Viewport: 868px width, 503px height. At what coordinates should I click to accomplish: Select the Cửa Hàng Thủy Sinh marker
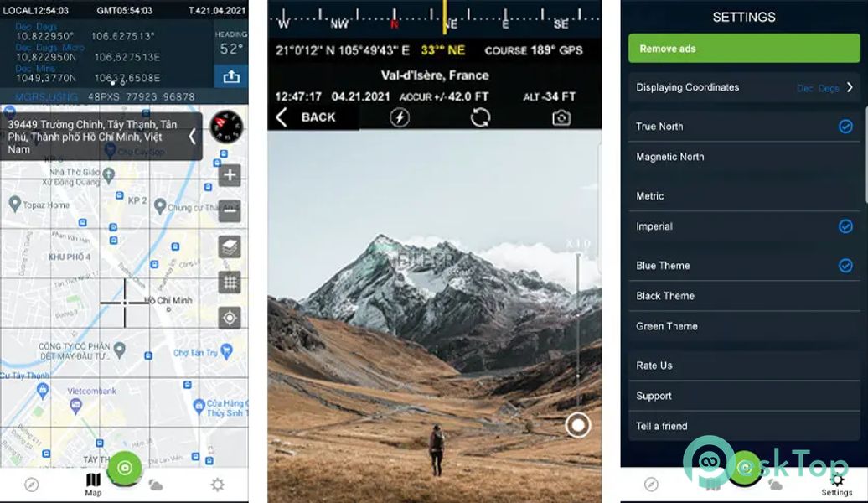click(199, 406)
